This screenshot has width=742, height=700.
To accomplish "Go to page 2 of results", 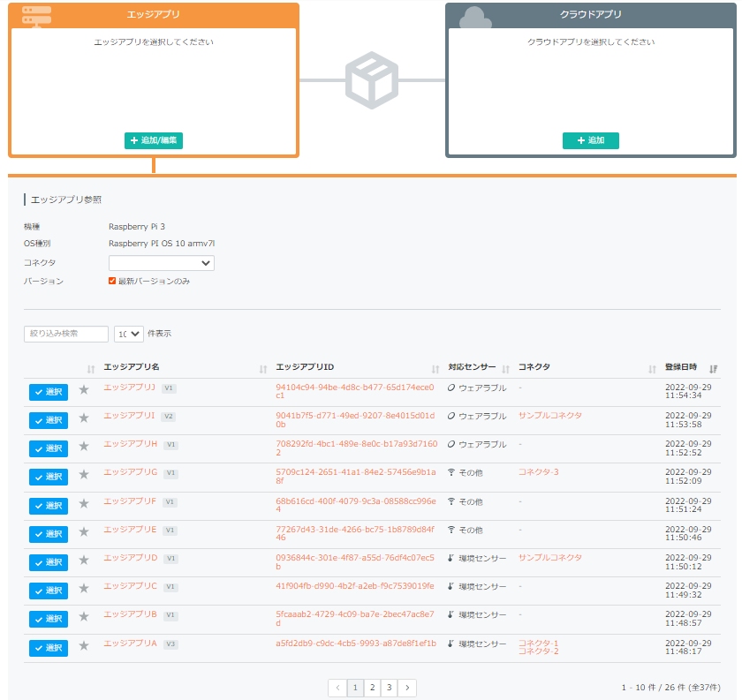I will (x=373, y=688).
